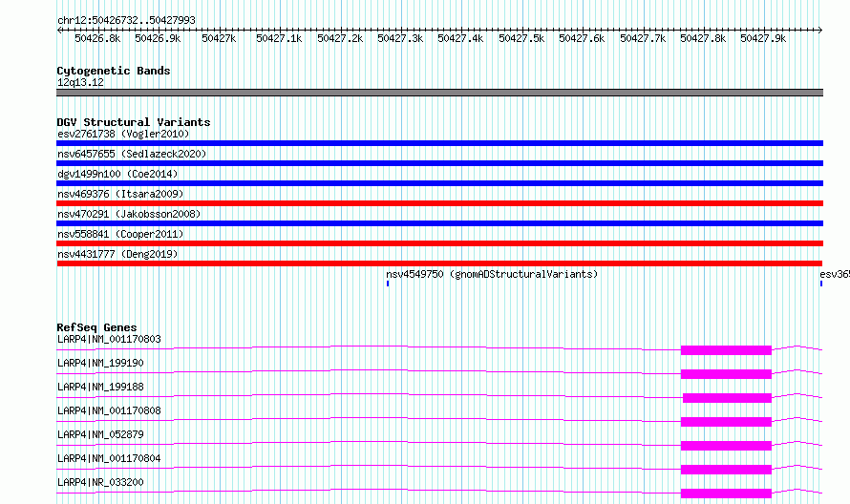Select the blue bar under nsv470291
Image resolution: width=850 pixels, height=504 pixels.
click(439, 223)
